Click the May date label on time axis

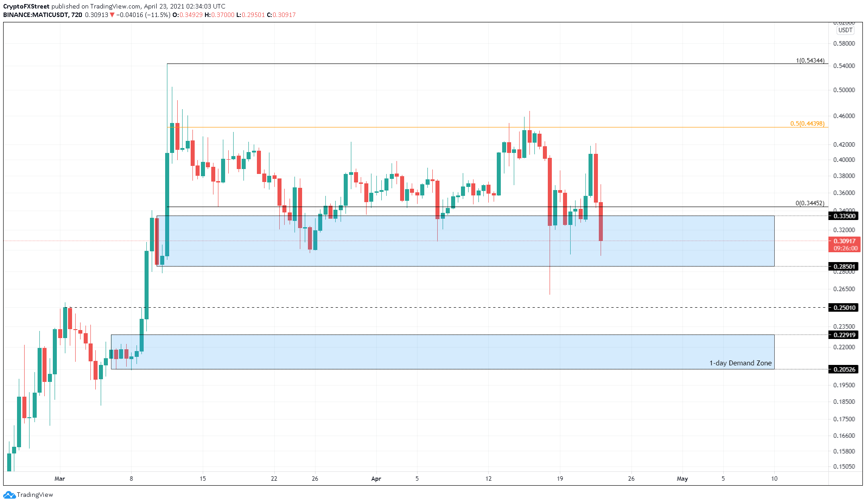pyautogui.click(x=682, y=479)
